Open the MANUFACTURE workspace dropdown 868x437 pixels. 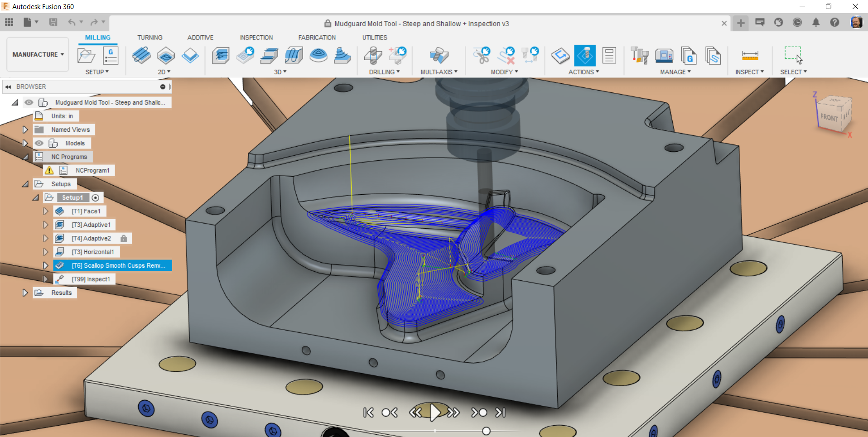click(38, 54)
